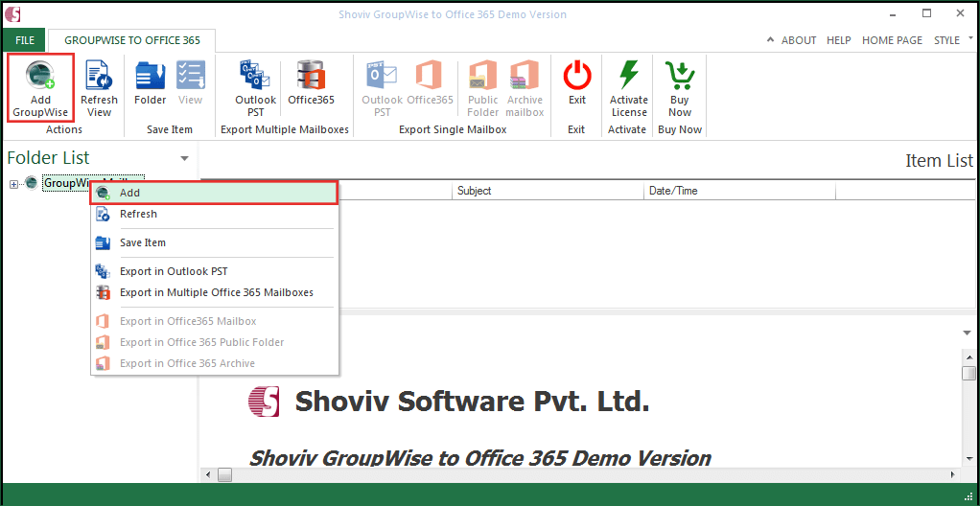Viewport: 980px width, 506px height.
Task: Open the STYLE dropdown
Action: point(953,40)
